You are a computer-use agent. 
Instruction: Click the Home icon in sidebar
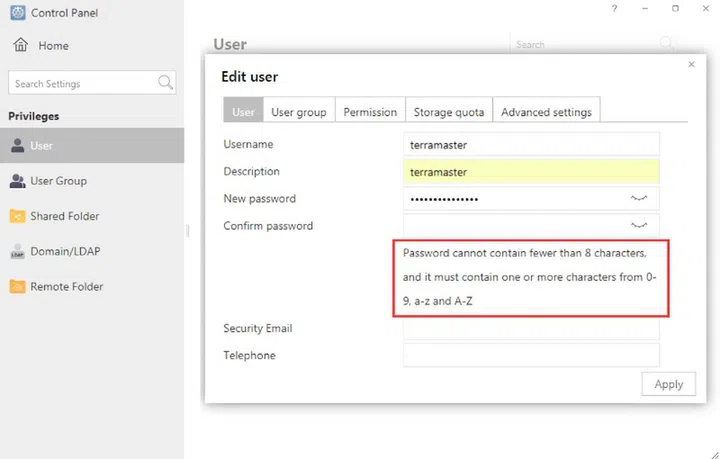20,46
